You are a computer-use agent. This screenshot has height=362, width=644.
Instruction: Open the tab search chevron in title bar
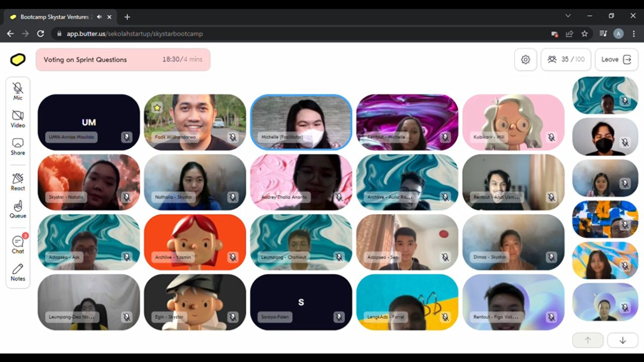point(568,16)
